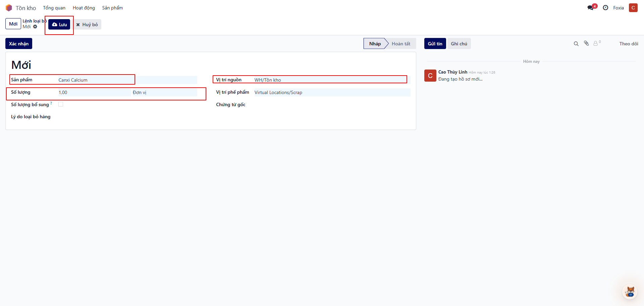Click the search icon in chatter
The image size is (644, 306).
coord(576,44)
